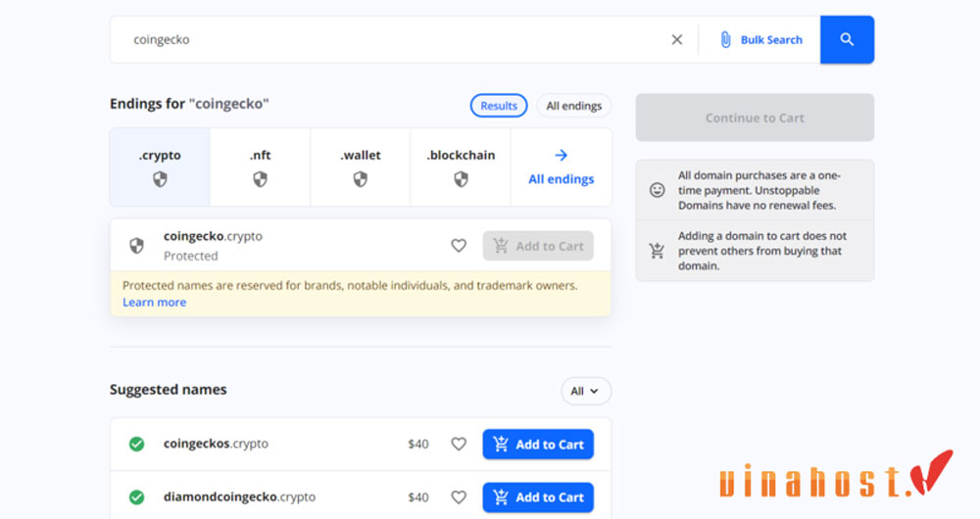
Task: Click the diamondcoingecko.crypto suggested name
Action: tap(239, 497)
